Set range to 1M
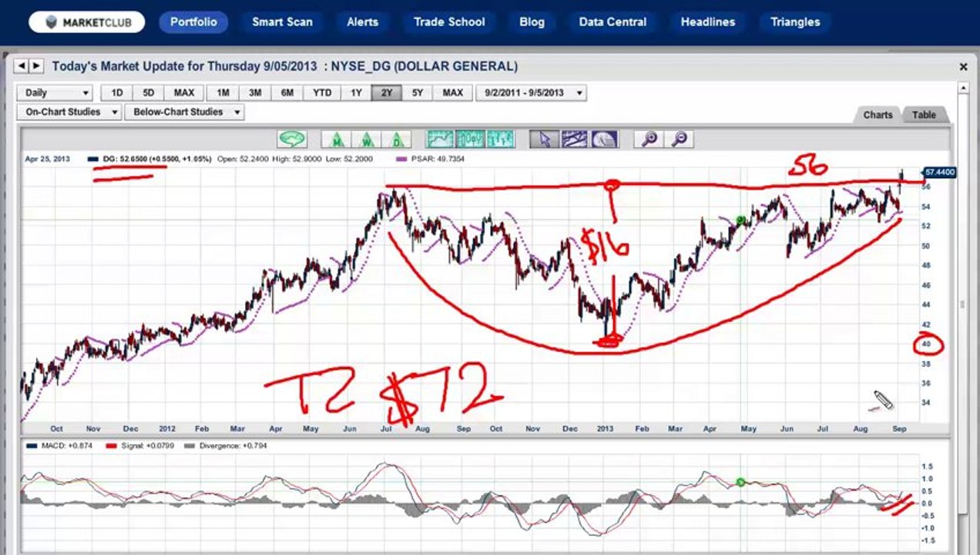The height and width of the screenshot is (555, 980). click(223, 92)
